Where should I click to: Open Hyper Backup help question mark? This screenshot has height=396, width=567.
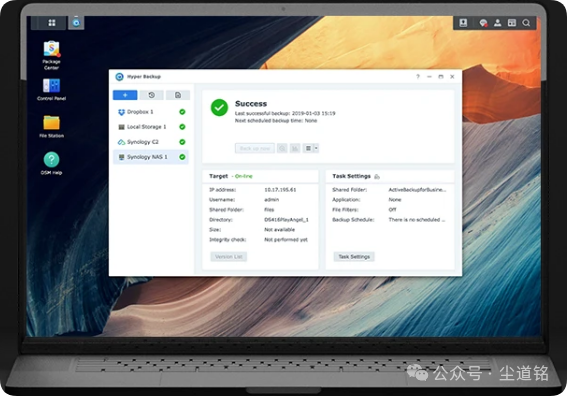[418, 77]
